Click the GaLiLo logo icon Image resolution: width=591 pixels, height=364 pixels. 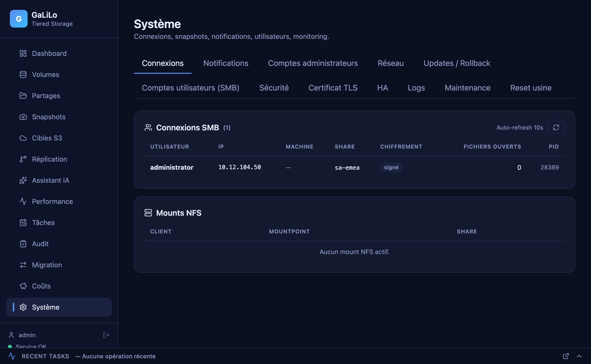(19, 19)
